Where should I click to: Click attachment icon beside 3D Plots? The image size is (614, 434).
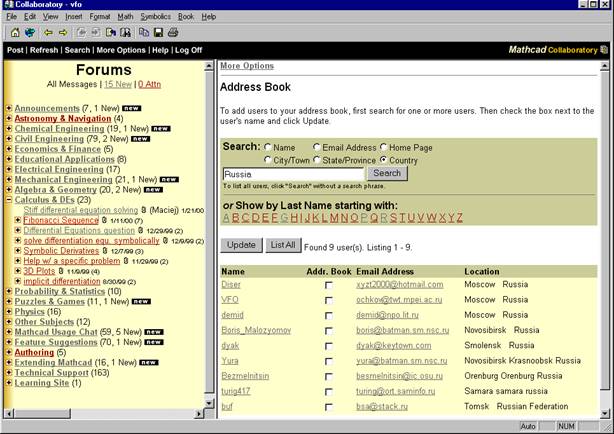coord(61,271)
